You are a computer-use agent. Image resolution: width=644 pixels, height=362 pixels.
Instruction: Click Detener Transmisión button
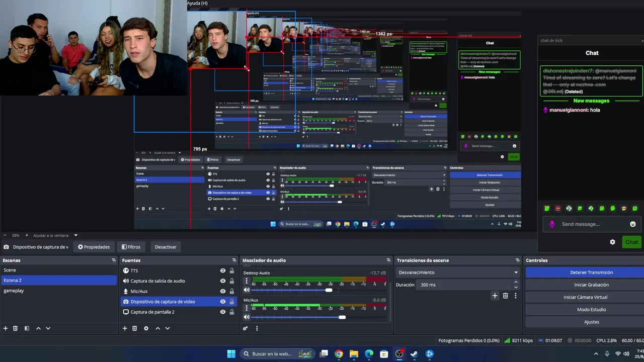tap(591, 273)
